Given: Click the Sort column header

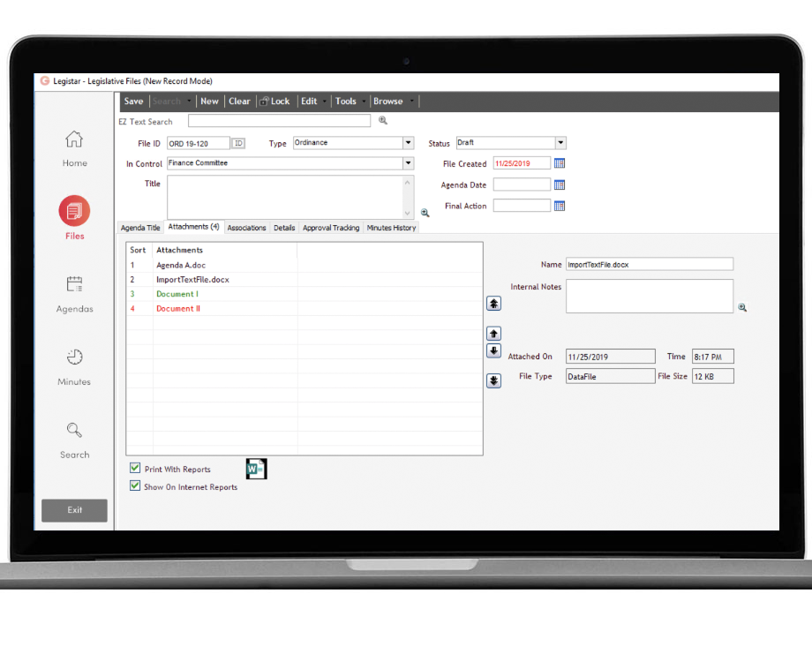Looking at the screenshot, I should click(x=139, y=250).
